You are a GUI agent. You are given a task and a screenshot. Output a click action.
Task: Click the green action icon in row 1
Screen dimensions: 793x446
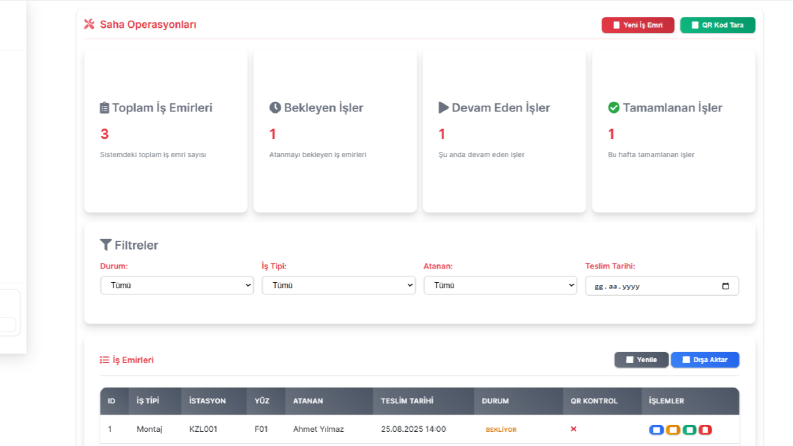point(689,430)
